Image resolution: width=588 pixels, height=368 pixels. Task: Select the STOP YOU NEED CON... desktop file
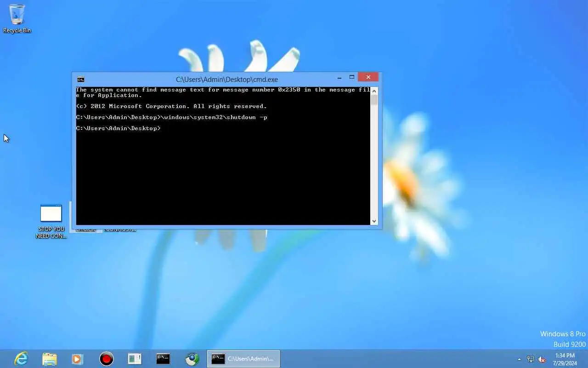point(51,221)
